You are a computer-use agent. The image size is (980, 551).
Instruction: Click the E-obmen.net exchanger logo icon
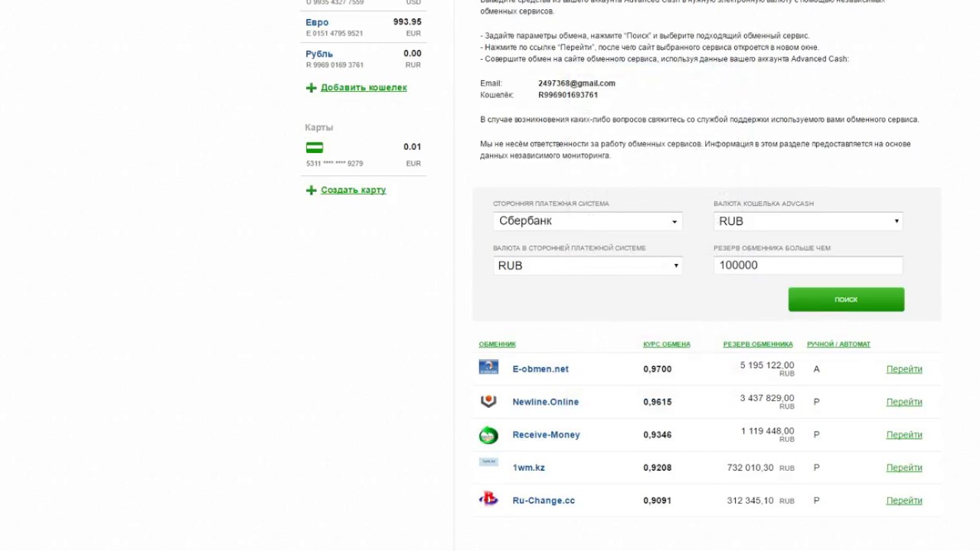[x=488, y=367]
